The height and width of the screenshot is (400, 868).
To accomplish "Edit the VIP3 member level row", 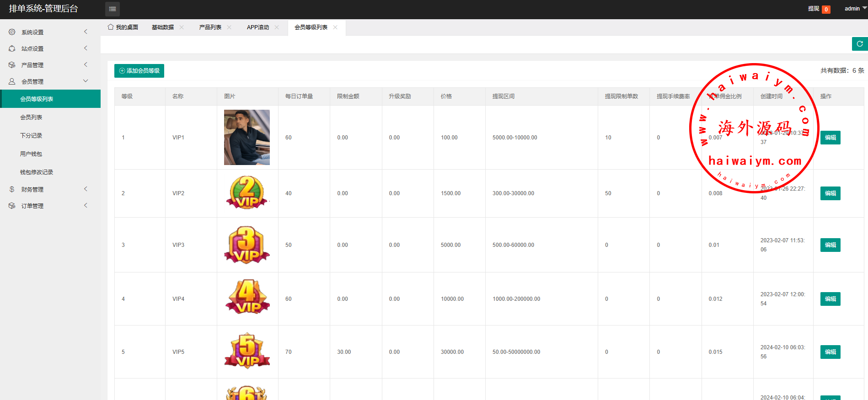I will pyautogui.click(x=830, y=245).
